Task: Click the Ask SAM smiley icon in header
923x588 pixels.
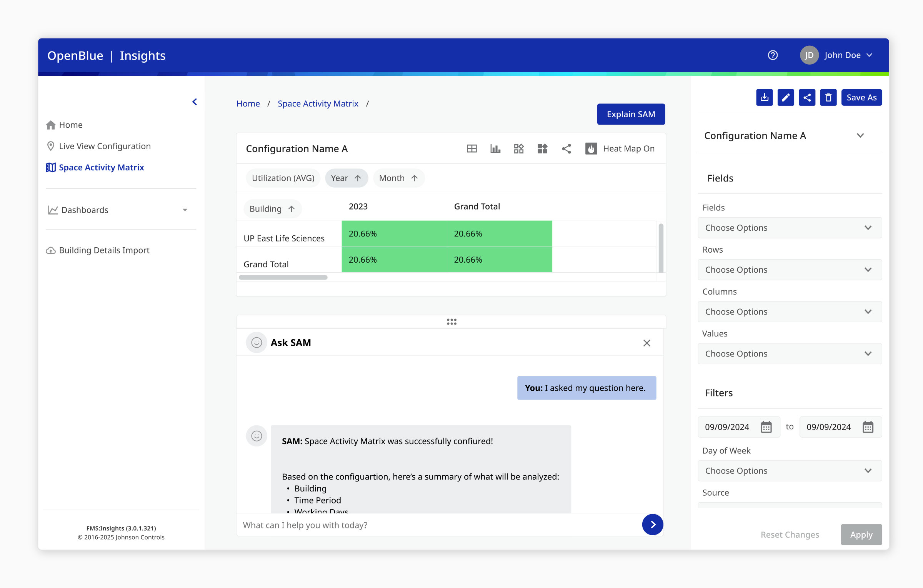Action: (257, 343)
